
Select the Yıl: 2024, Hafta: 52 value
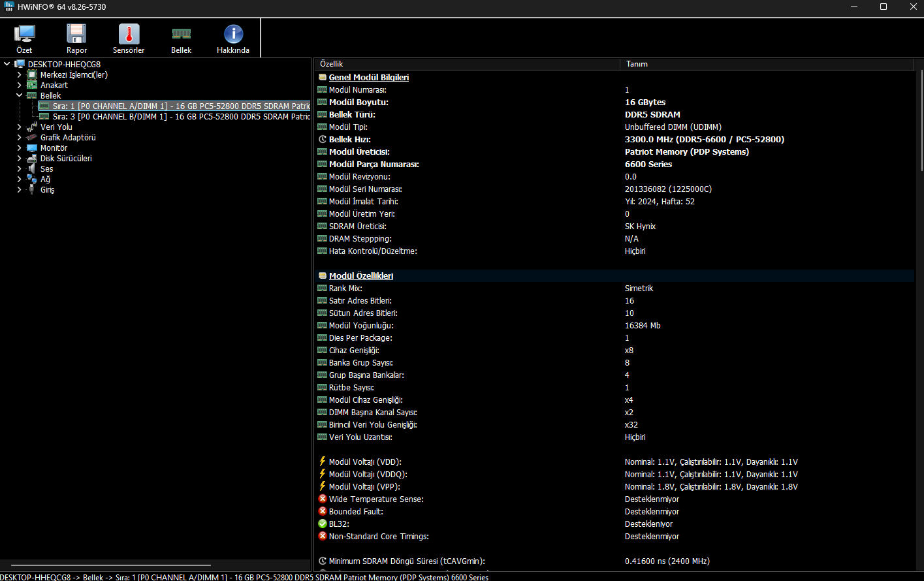click(660, 201)
